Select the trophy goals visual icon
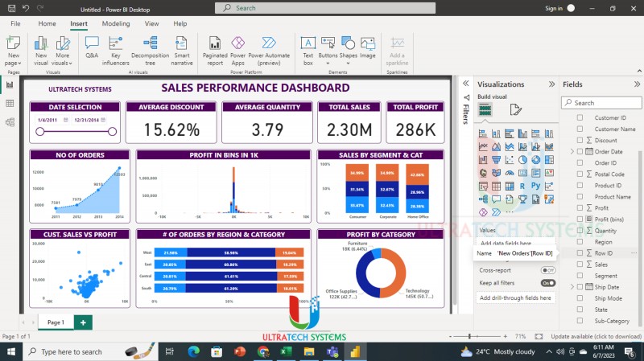 pyautogui.click(x=522, y=199)
